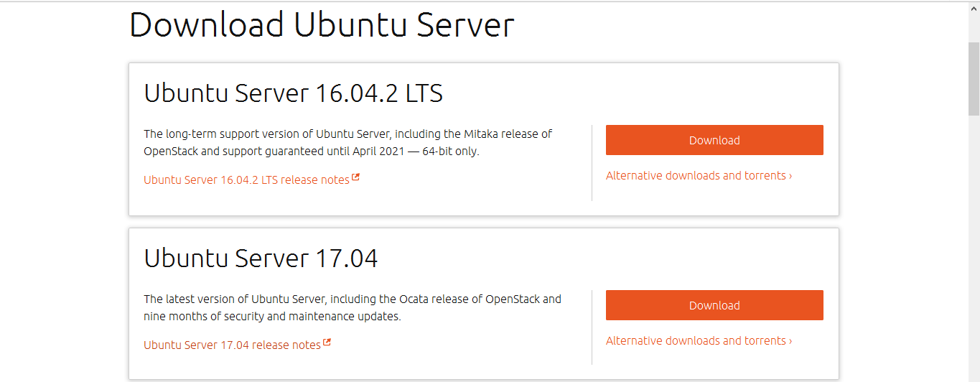Click the "Ubuntu Server 16.04.2 LTS" card heading
Viewport: 980px width, 382px height.
(x=293, y=93)
